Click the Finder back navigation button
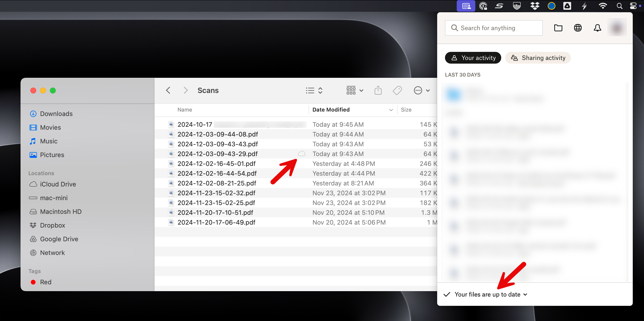The width and height of the screenshot is (644, 321). (x=168, y=90)
